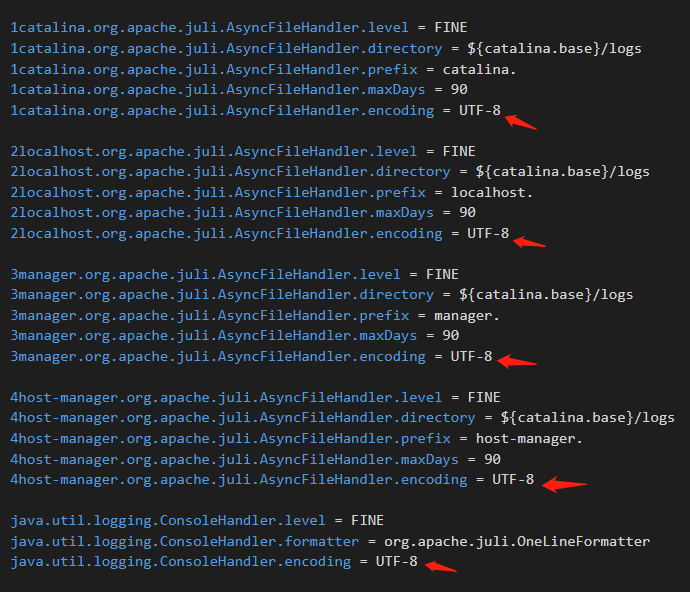Click the 1catalina maxDays value 90

pyautogui.click(x=459, y=90)
